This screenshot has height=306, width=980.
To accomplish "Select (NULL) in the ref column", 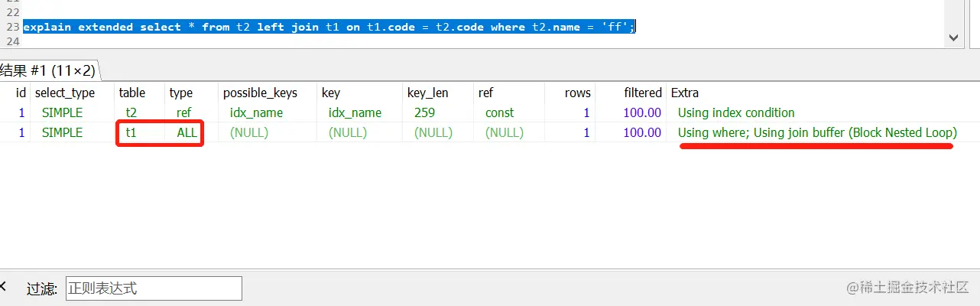I will tap(505, 132).
